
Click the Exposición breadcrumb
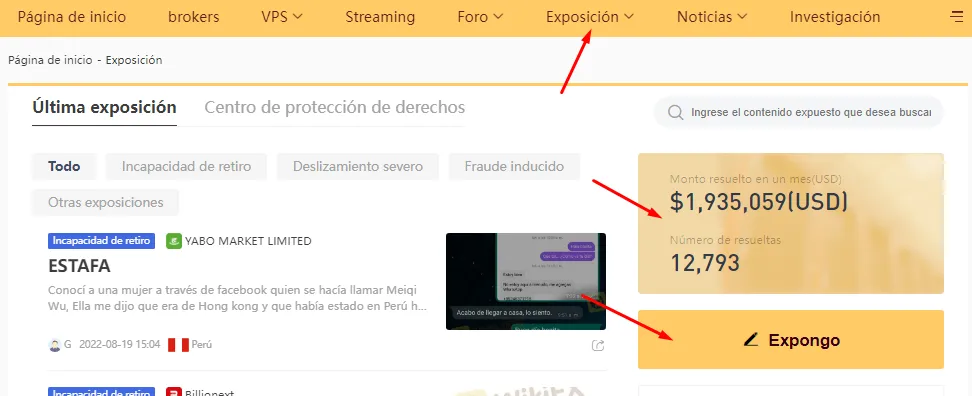[x=134, y=60]
